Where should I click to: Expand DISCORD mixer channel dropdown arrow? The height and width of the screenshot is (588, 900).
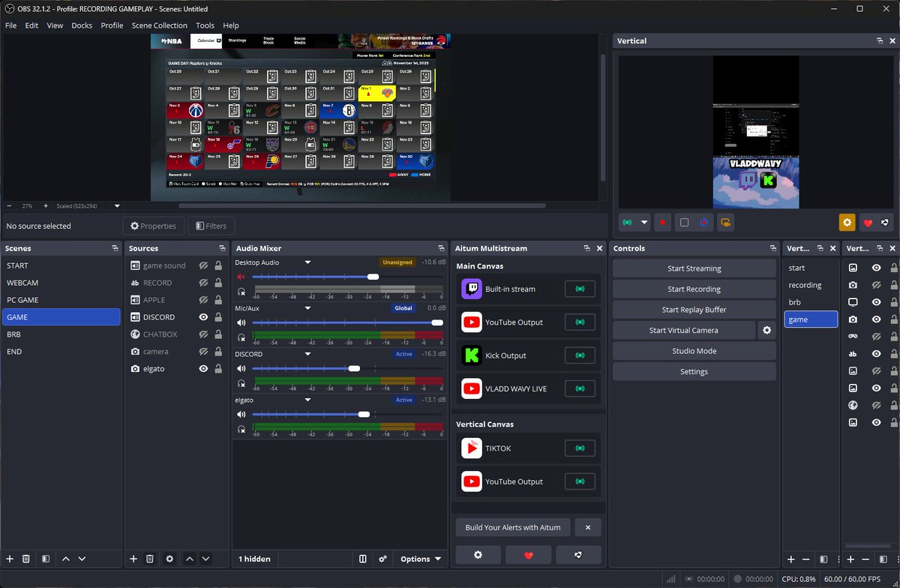click(x=307, y=354)
